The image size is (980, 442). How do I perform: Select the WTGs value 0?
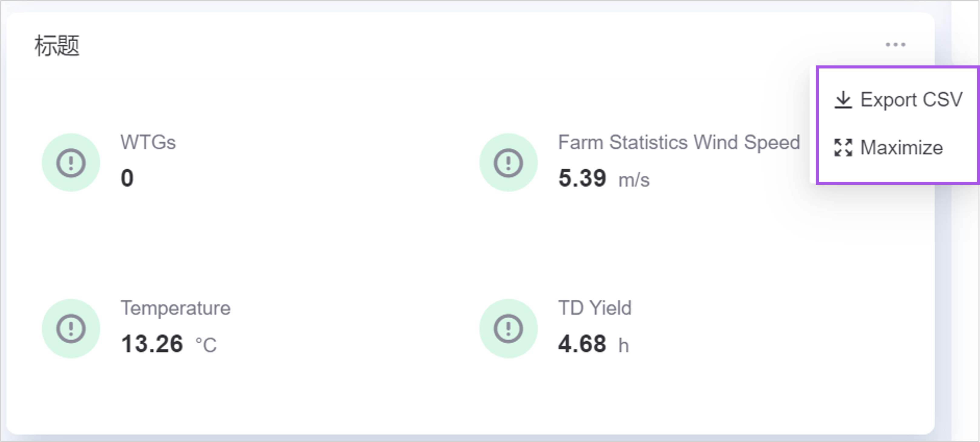[127, 178]
